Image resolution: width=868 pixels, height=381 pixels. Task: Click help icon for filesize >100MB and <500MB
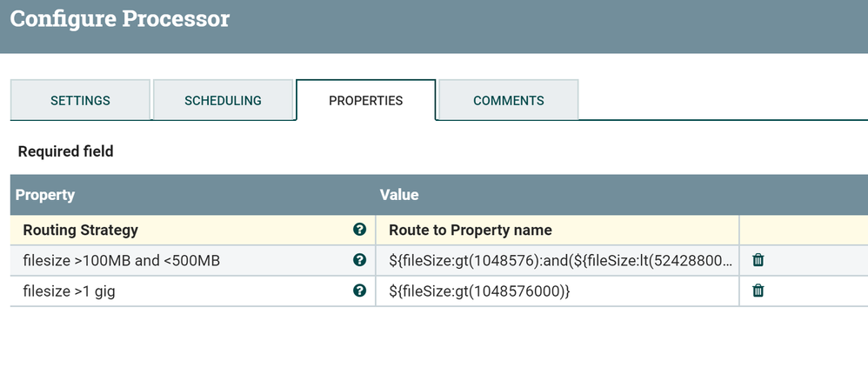coord(359,260)
